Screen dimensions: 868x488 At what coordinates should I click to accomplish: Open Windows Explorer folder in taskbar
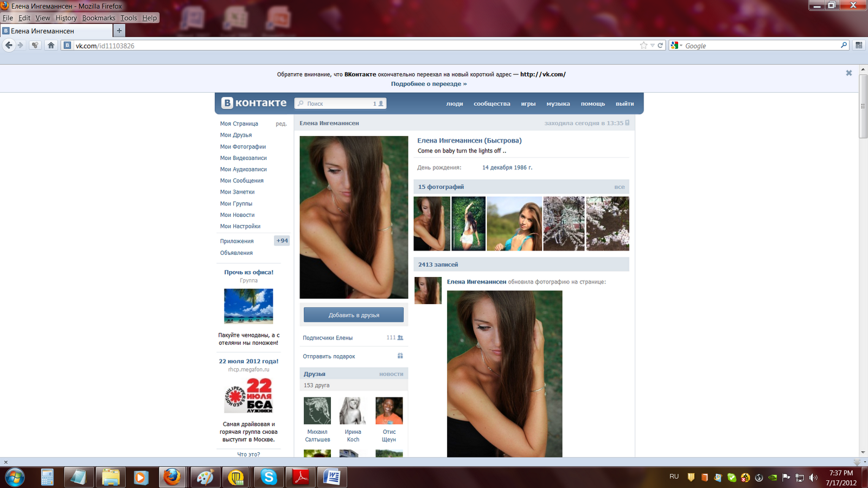111,477
